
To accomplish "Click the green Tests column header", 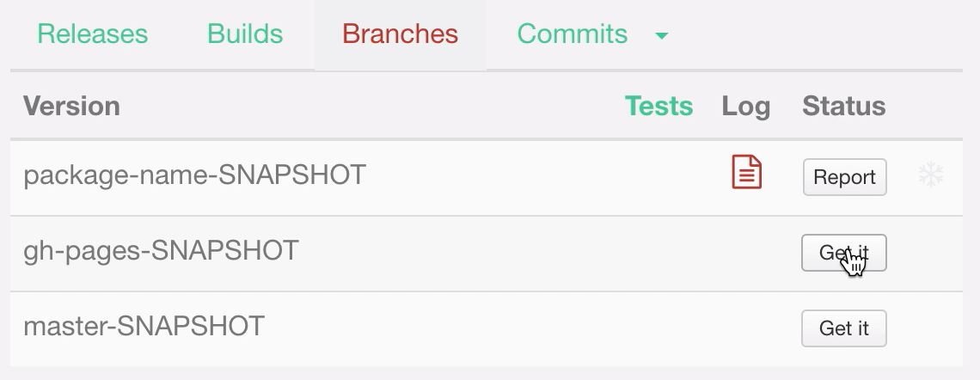I will pyautogui.click(x=658, y=106).
